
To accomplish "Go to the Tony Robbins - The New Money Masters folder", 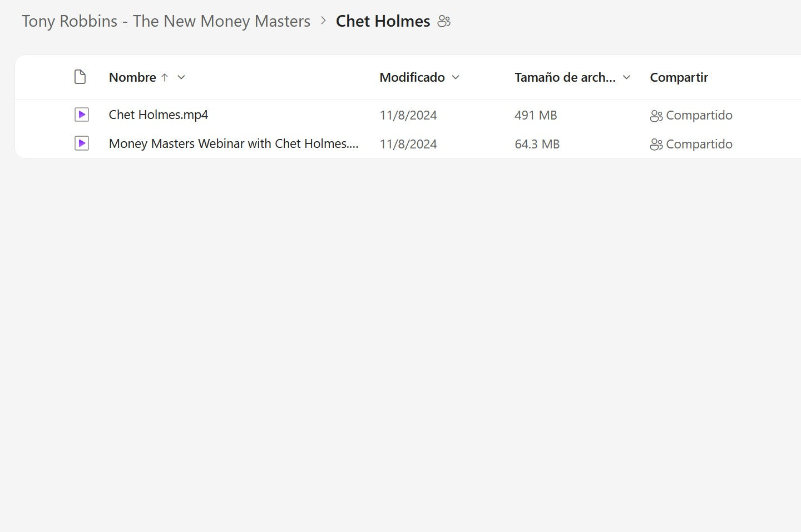I will coord(166,21).
